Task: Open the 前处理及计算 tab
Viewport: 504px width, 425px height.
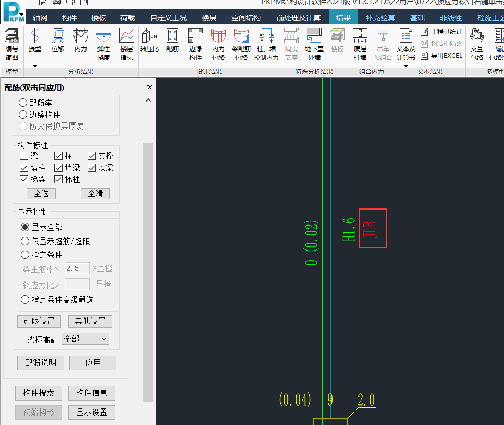Action: (299, 18)
